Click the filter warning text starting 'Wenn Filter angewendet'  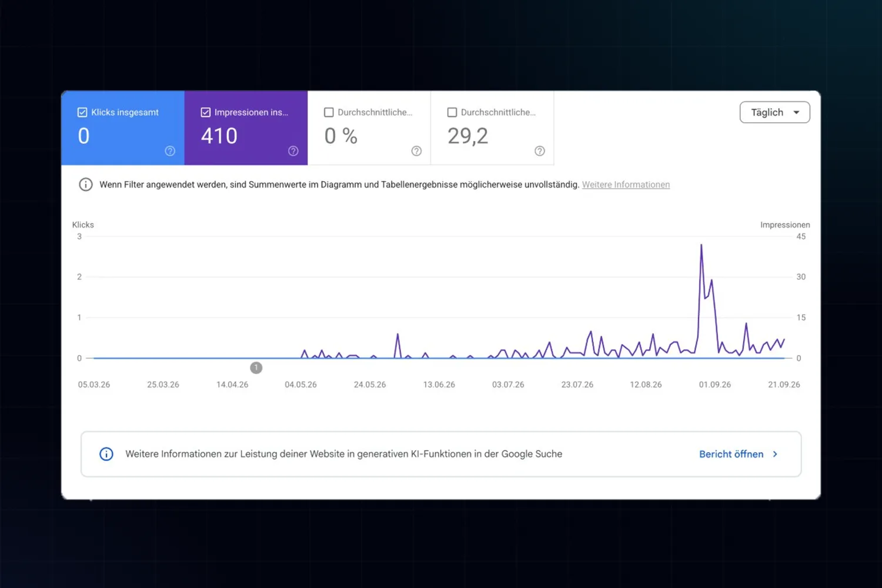point(339,185)
